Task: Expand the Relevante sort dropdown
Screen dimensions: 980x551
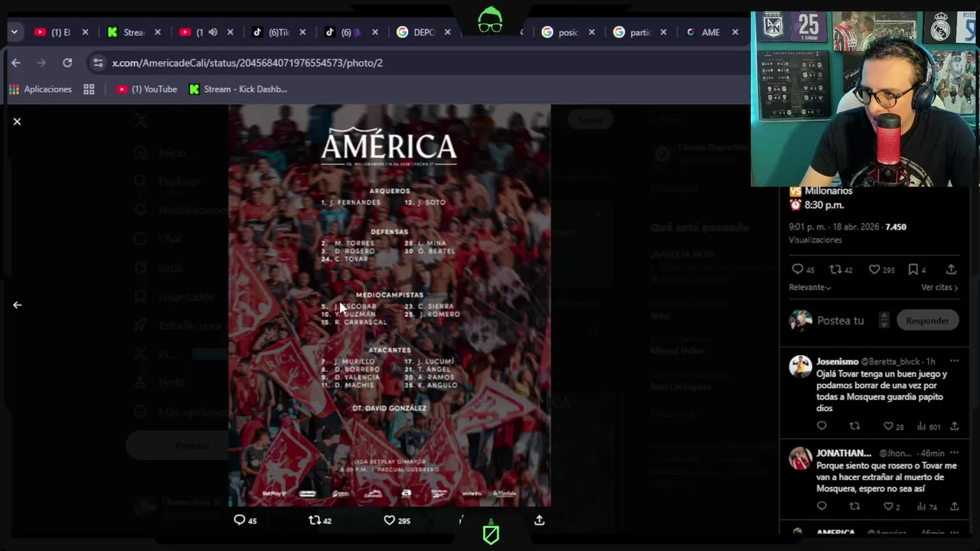Action: tap(810, 288)
